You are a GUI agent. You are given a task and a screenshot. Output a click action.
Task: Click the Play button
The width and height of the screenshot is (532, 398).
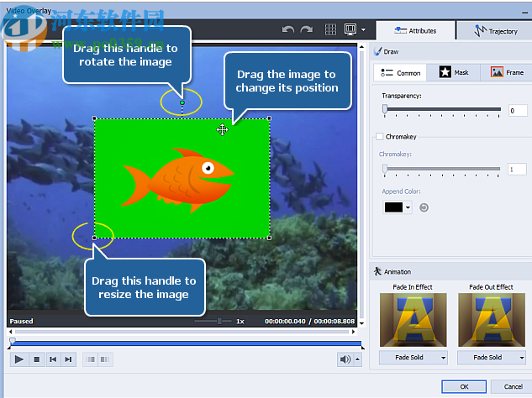tap(19, 359)
